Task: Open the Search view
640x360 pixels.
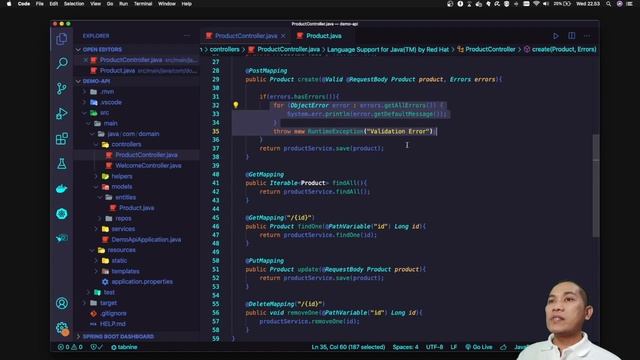Action: (x=62, y=63)
